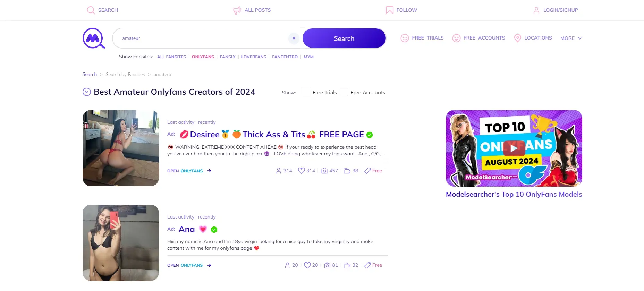Select the Fansly fansite filter

coord(228,57)
